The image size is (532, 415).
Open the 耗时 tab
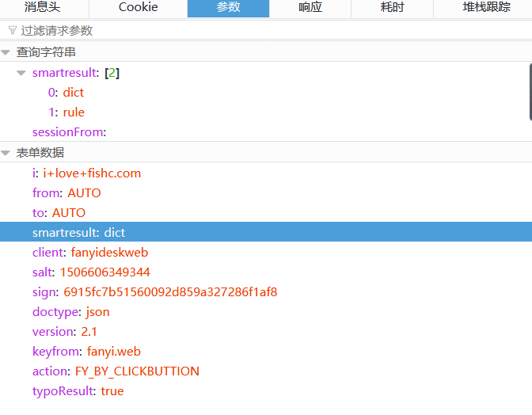click(393, 7)
